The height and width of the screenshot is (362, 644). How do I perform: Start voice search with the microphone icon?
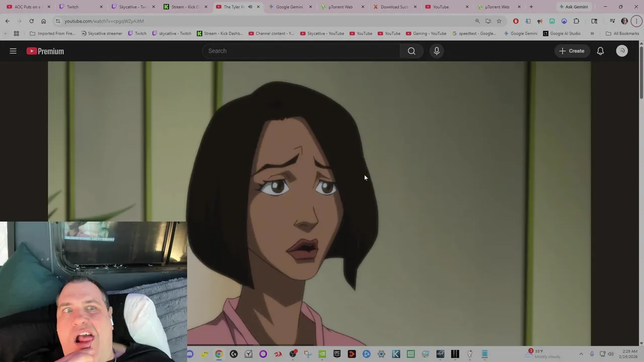(x=437, y=51)
